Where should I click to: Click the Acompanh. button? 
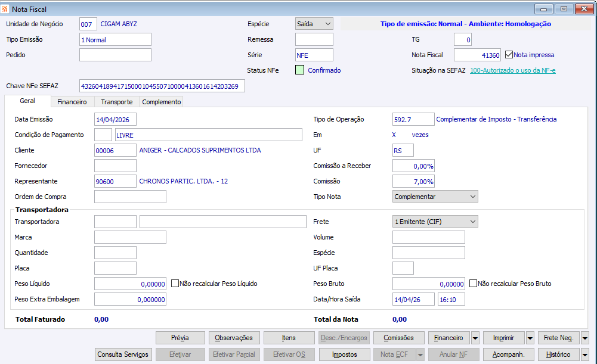[x=509, y=354]
